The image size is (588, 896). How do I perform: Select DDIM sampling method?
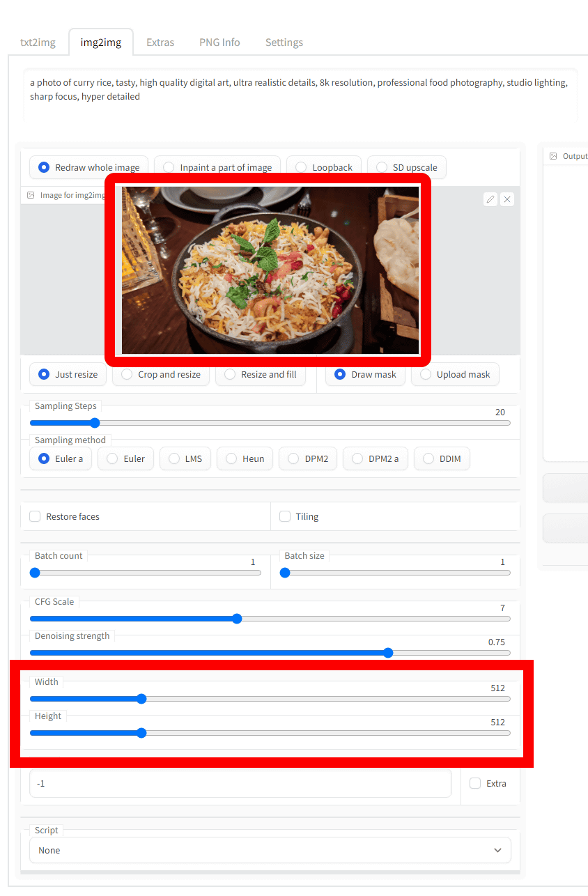click(442, 458)
